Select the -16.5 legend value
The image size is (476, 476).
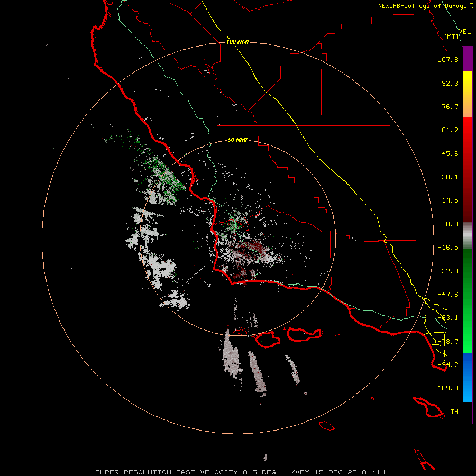(x=448, y=248)
